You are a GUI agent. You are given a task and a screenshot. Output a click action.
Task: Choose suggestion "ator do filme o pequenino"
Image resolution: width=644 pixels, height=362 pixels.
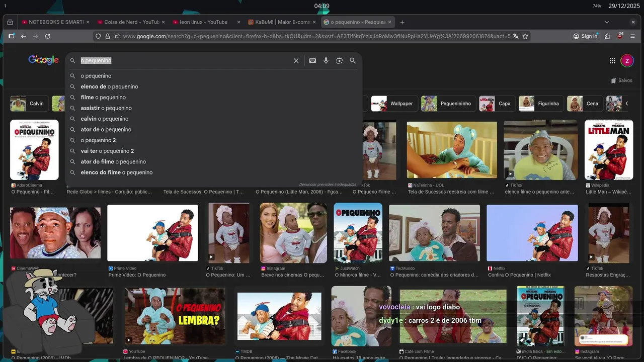point(213,161)
